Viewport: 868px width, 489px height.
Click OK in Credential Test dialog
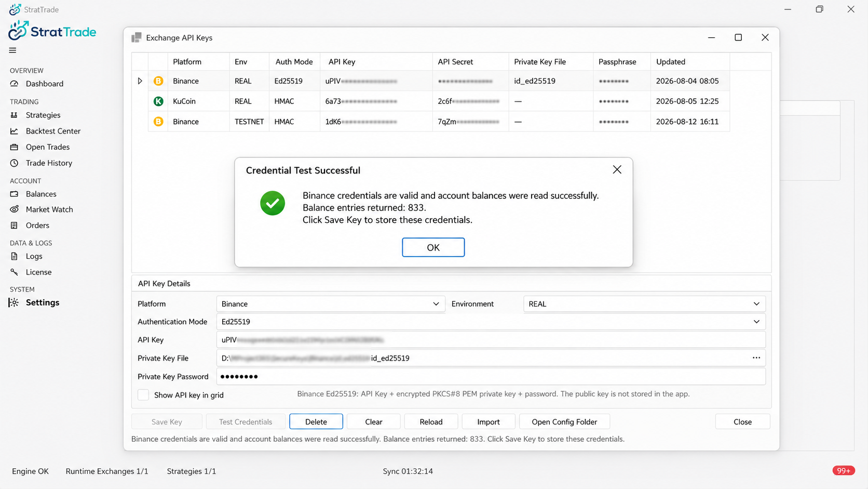(433, 247)
